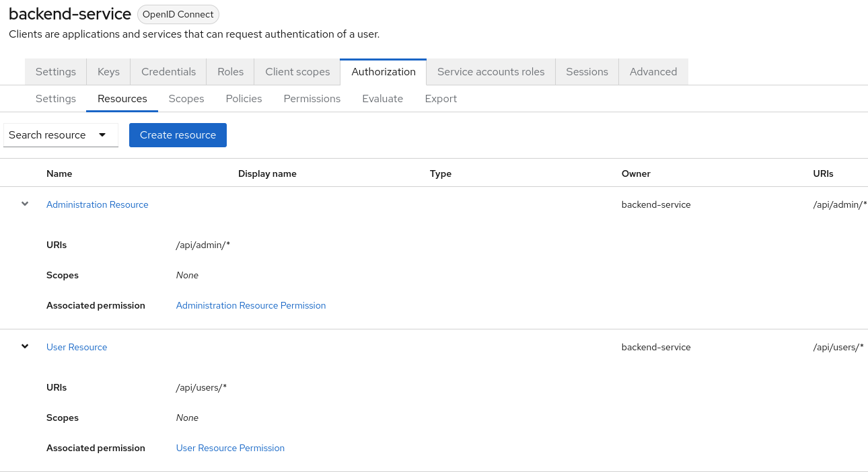Switch to the Permissions sub-tab

312,99
